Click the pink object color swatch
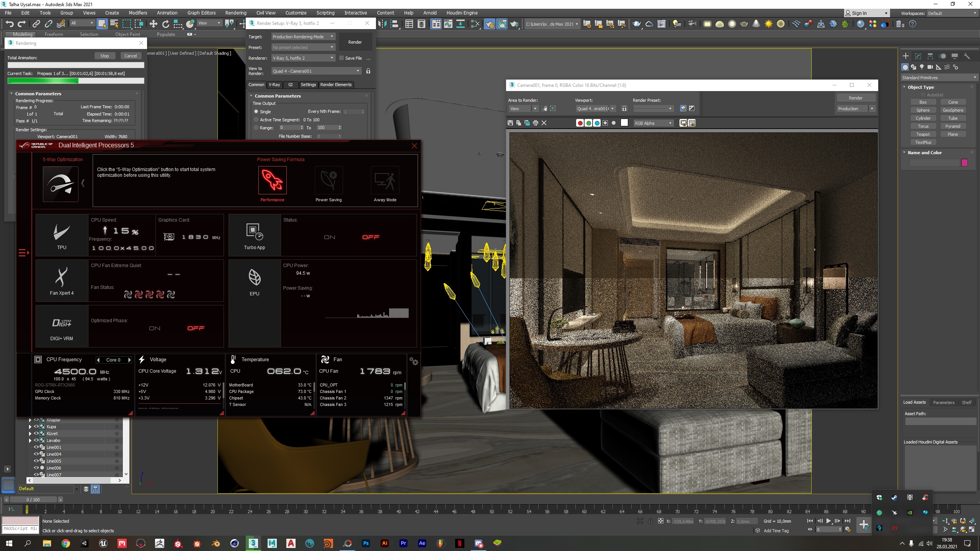The width and height of the screenshot is (980, 551). coord(964,163)
